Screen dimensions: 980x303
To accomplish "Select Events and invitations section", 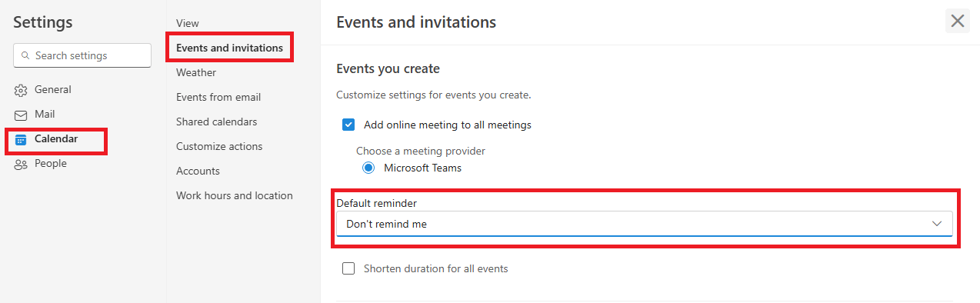I will [229, 48].
